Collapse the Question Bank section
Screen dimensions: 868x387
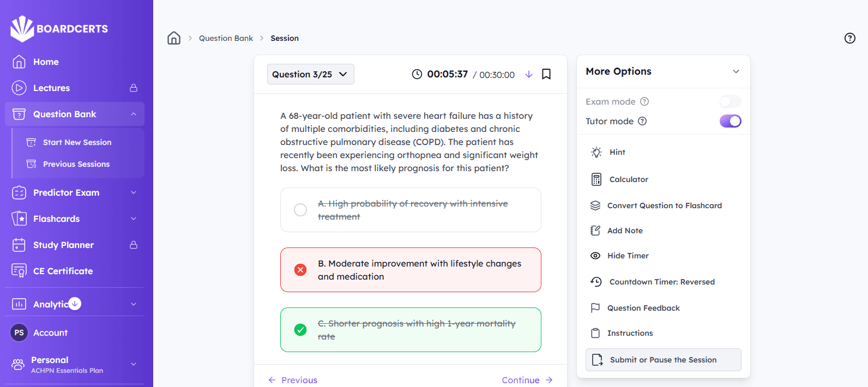pyautogui.click(x=134, y=114)
